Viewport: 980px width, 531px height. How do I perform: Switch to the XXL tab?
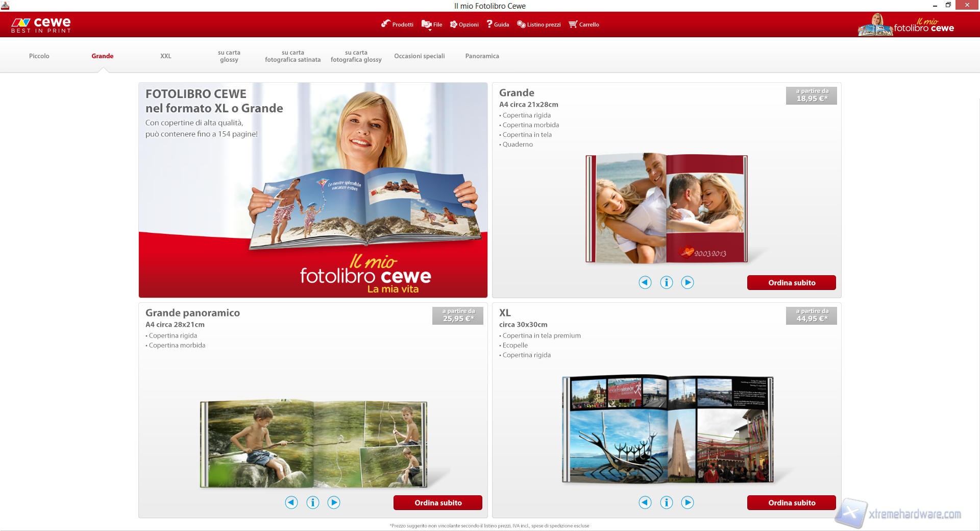[x=166, y=56]
